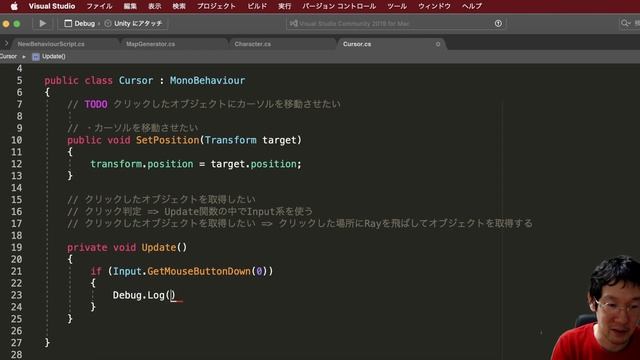Select the Cursor.cs tab
640x360 pixels.
pos(357,44)
